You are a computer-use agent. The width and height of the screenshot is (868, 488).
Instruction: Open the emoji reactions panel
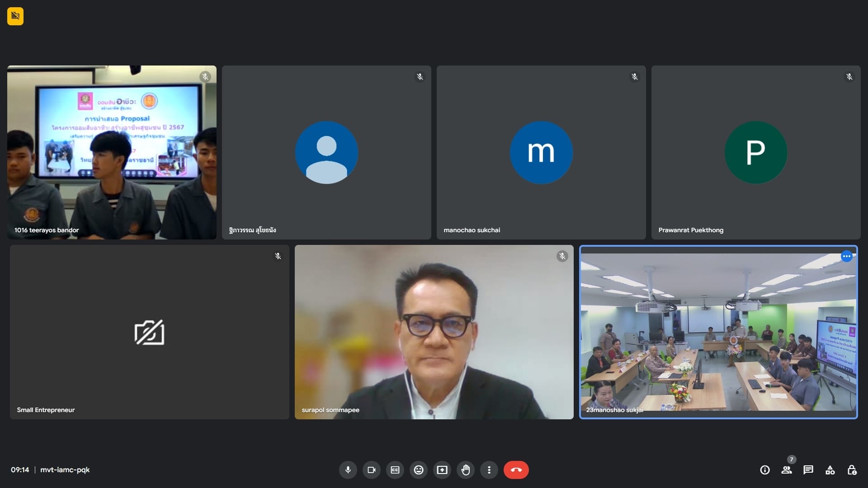point(419,470)
